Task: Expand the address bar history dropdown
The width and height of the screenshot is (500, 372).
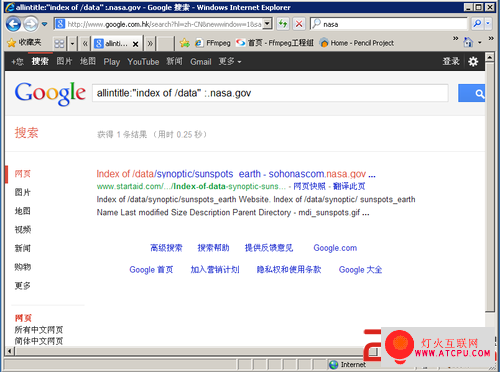Action: pos(267,24)
